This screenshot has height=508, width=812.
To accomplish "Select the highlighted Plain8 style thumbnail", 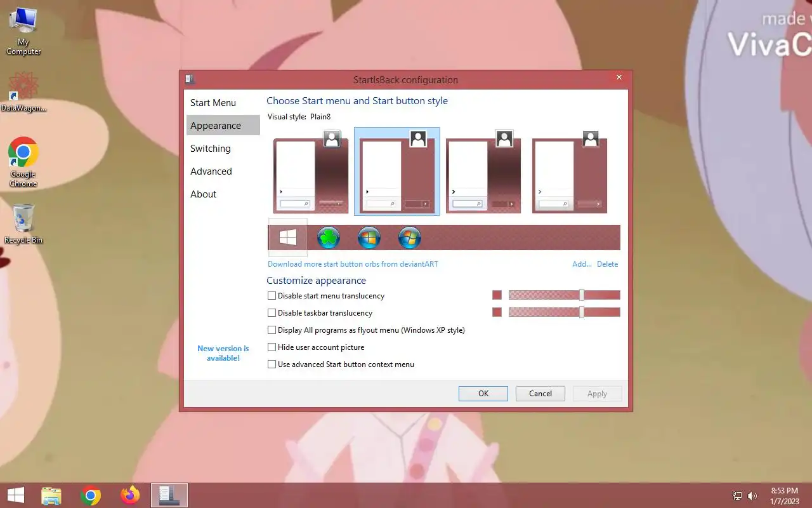I will pos(397,171).
